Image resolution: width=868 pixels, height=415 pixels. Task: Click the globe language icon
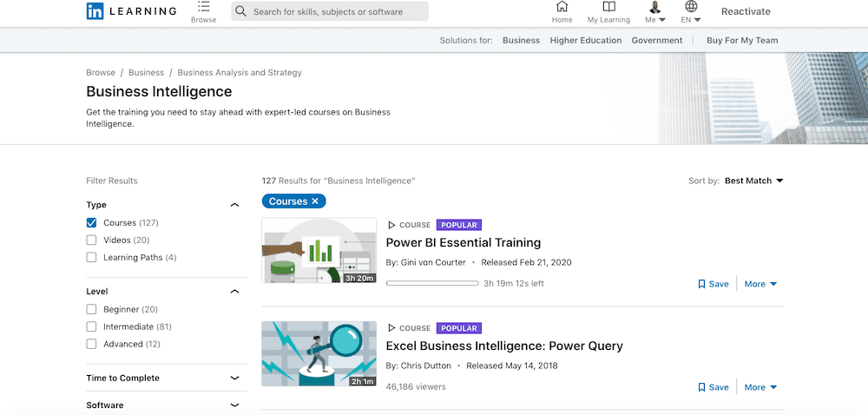(x=691, y=7)
